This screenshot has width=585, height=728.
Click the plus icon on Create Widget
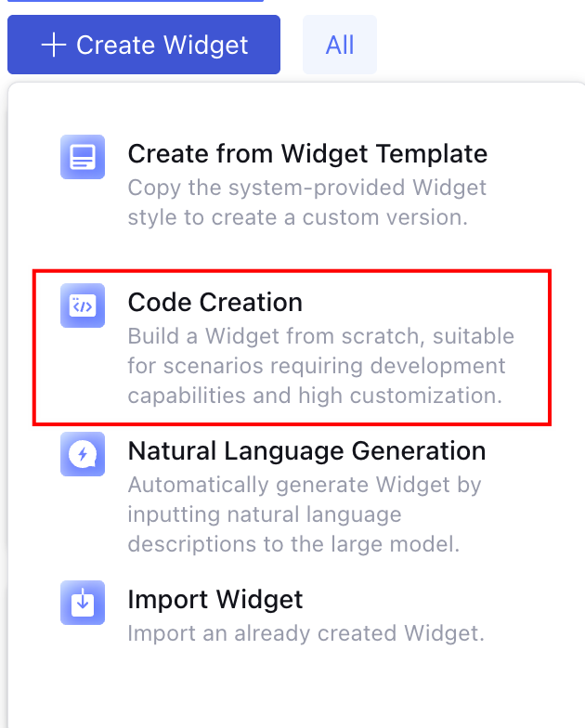point(54,45)
